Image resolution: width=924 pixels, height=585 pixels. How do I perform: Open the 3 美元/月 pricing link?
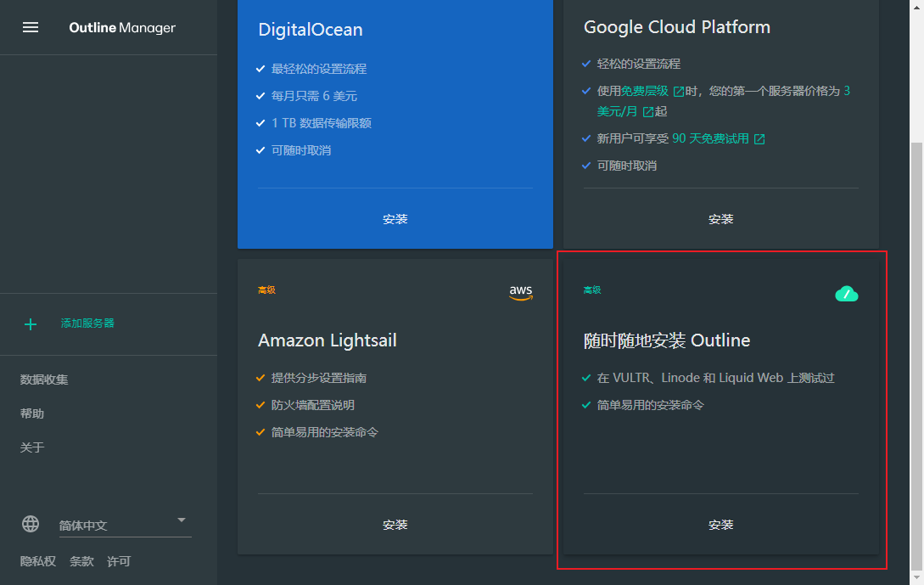(617, 111)
